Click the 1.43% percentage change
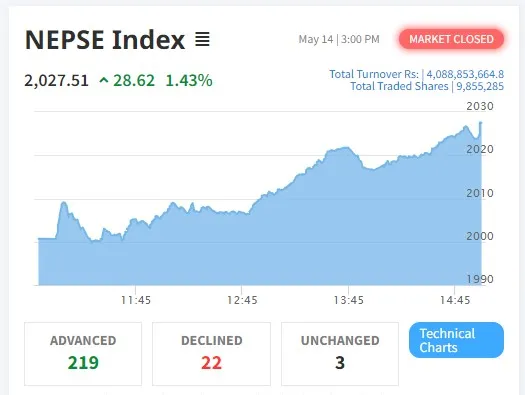The width and height of the screenshot is (525, 395). tap(189, 81)
